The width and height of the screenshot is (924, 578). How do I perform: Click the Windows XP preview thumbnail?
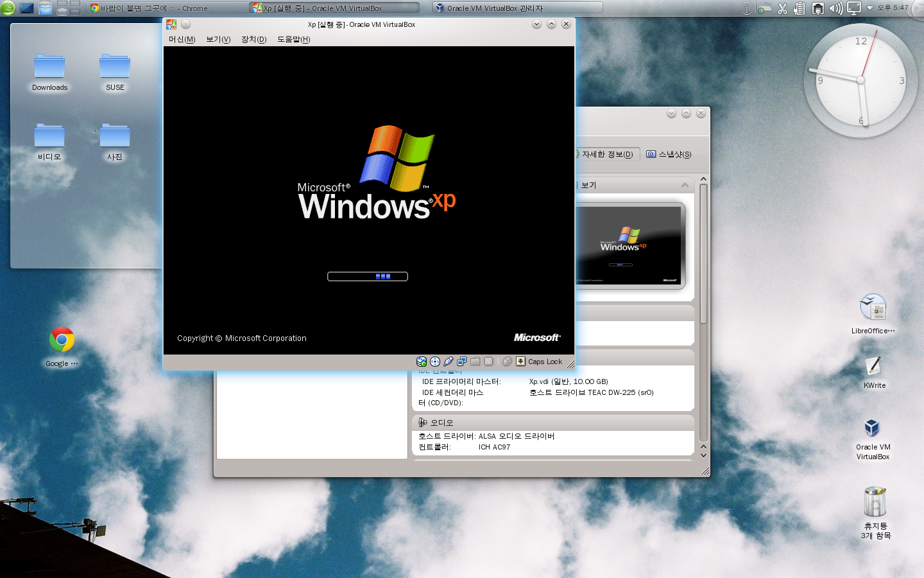[629, 245]
